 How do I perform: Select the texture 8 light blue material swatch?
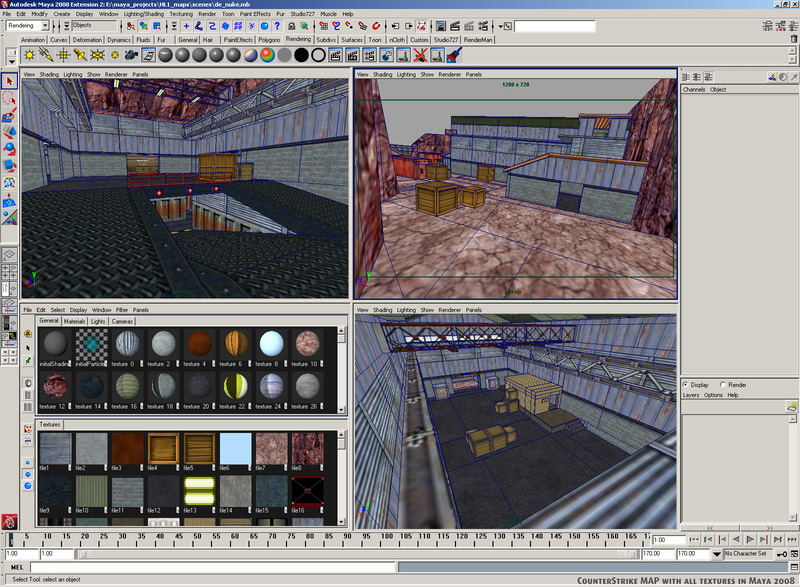[270, 348]
